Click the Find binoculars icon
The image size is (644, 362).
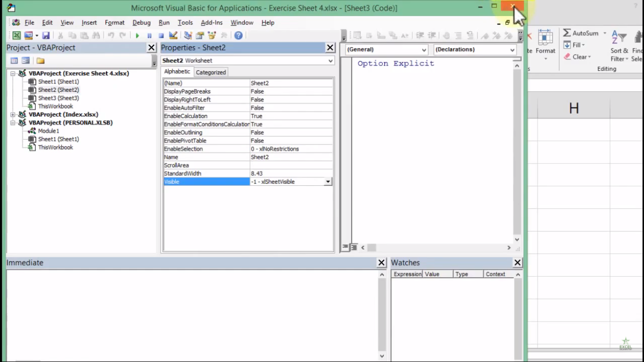click(96, 35)
